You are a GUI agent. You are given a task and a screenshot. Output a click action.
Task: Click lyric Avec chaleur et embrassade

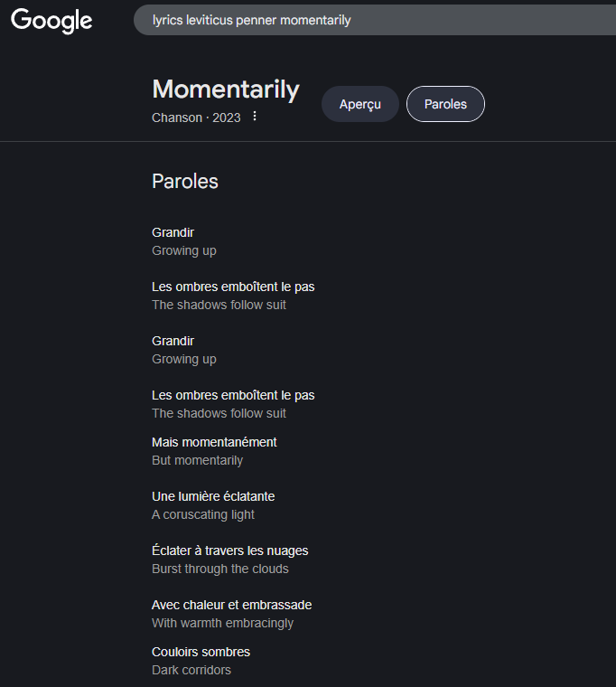tap(231, 605)
